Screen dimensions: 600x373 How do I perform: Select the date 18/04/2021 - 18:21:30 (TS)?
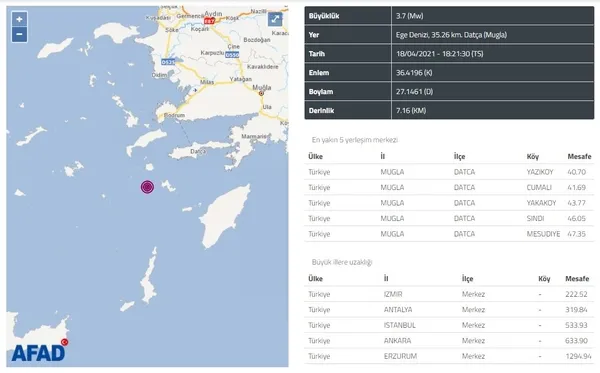439,54
